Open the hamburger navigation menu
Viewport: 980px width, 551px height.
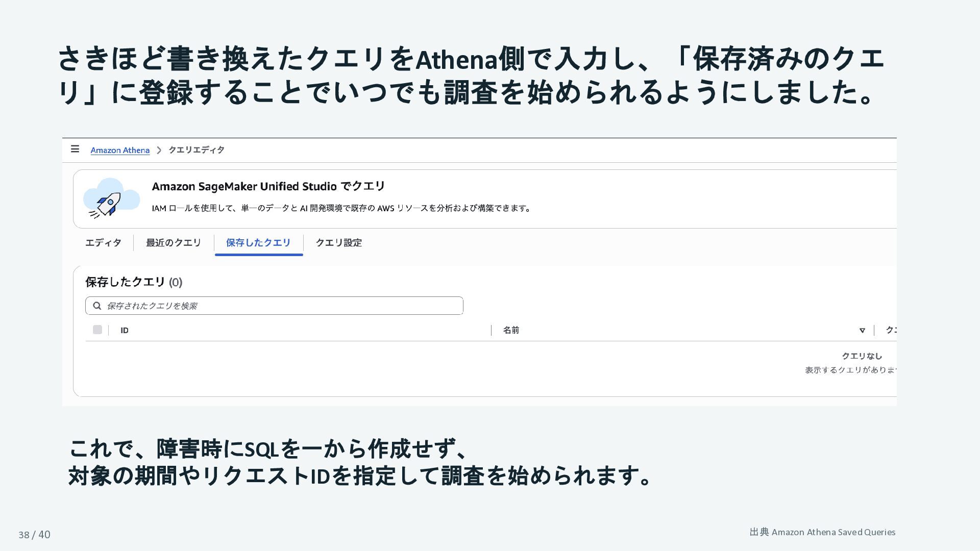[x=75, y=149]
